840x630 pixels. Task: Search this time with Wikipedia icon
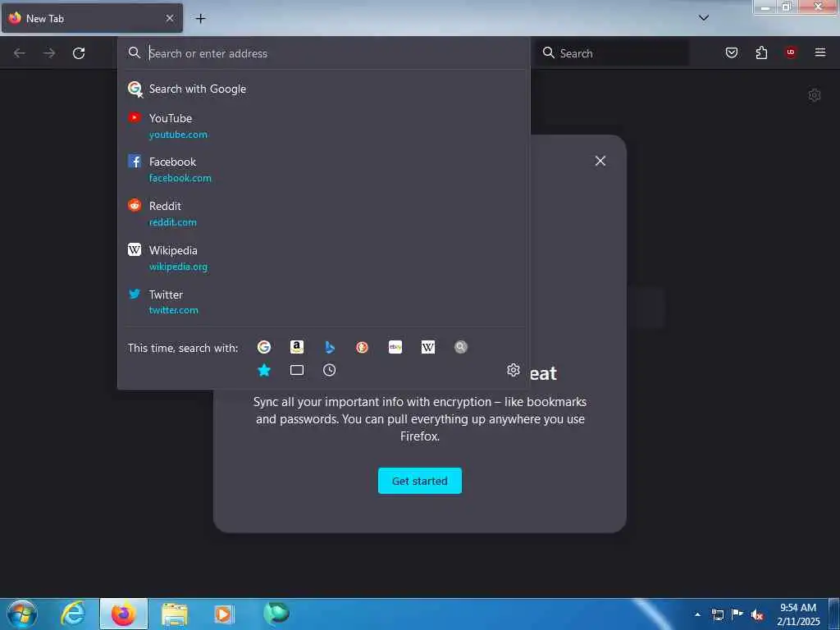428,347
